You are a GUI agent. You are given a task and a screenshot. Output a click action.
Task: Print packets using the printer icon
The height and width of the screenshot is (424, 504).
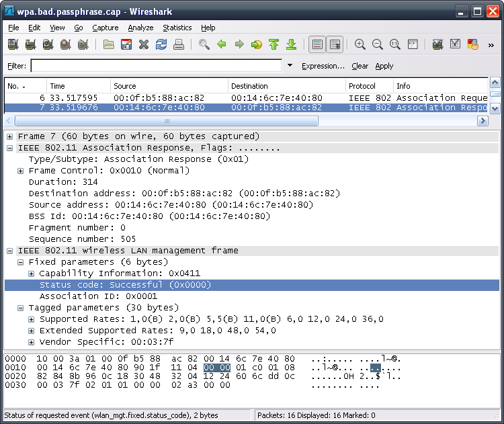click(179, 44)
